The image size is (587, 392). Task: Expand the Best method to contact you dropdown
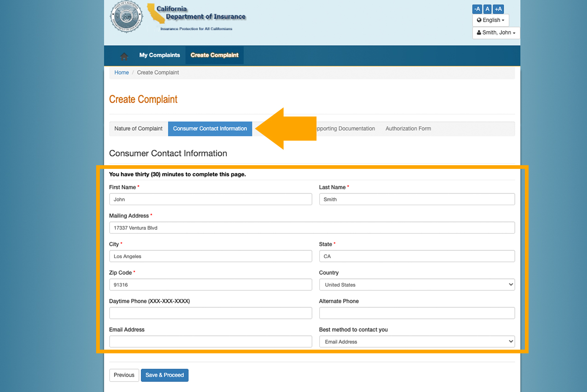pyautogui.click(x=417, y=342)
